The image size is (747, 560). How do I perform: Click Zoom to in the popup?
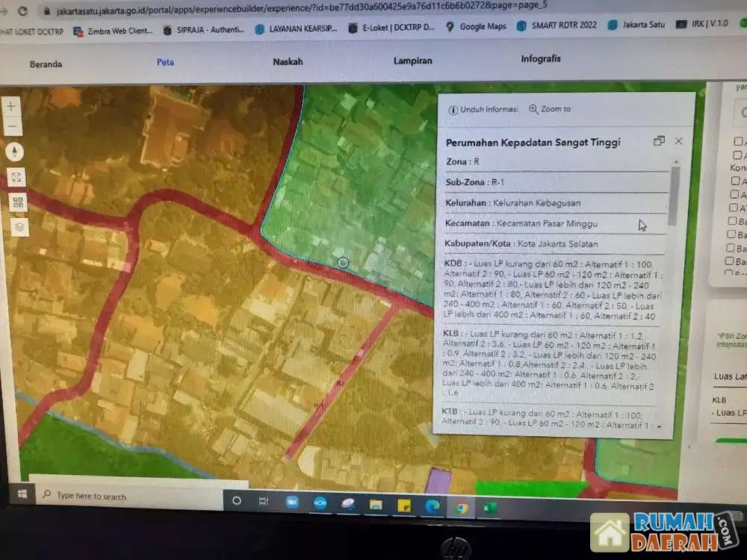[x=550, y=109]
